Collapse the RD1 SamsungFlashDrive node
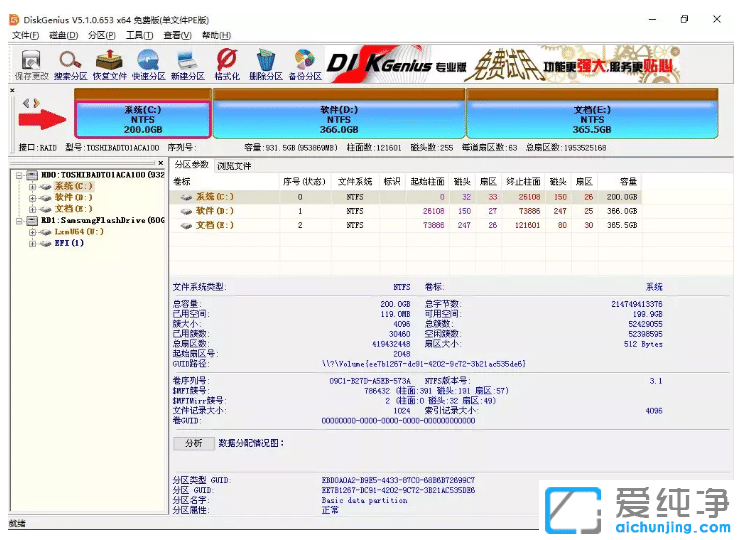The height and width of the screenshot is (540, 739). click(19, 221)
